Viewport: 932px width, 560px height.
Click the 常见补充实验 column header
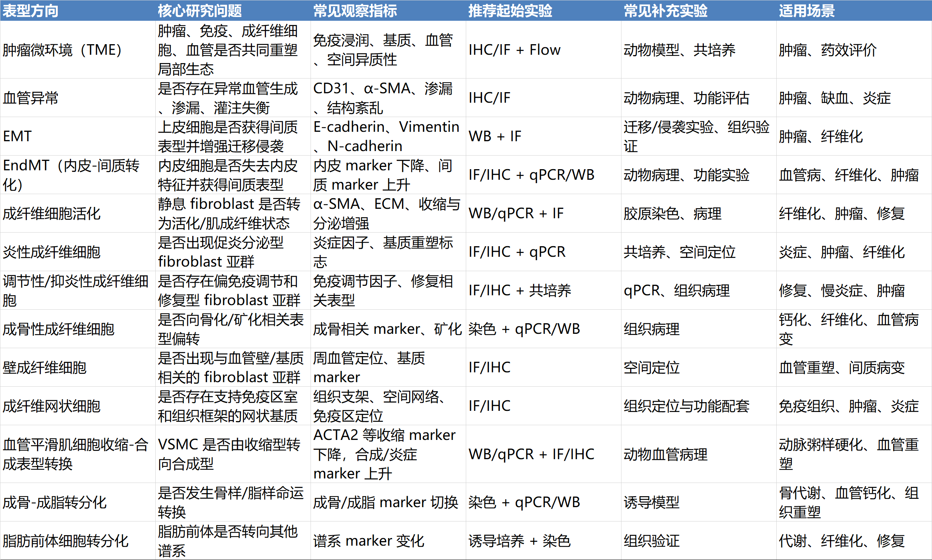coord(665,11)
